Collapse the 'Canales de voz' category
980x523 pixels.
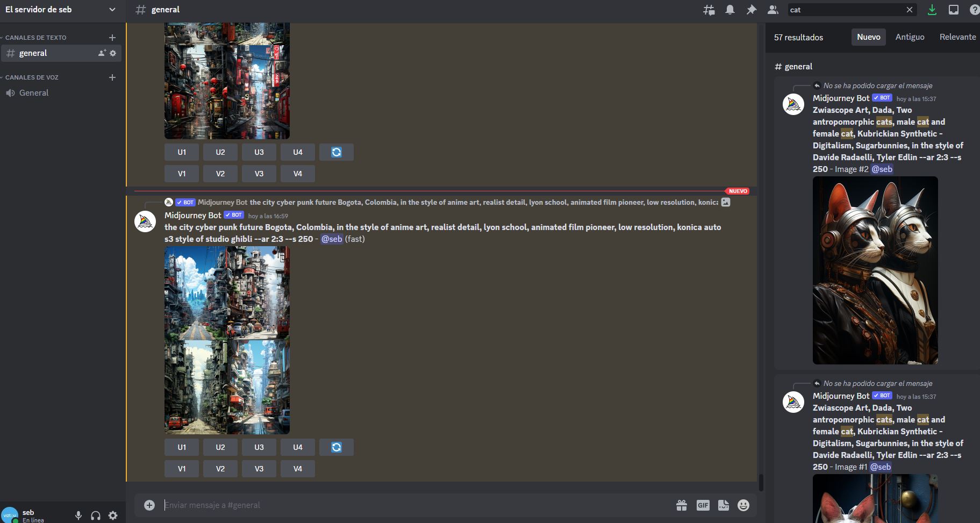[32, 77]
